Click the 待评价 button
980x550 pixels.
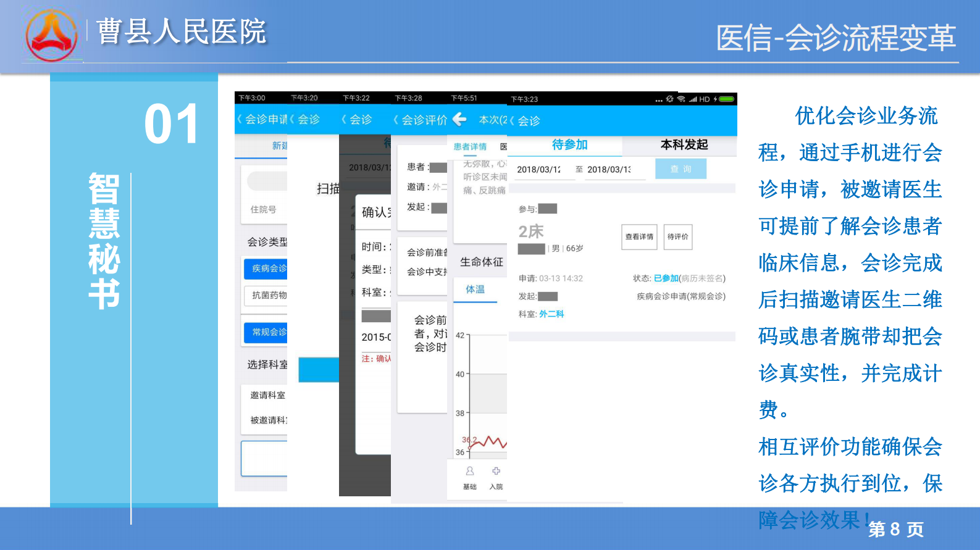(x=678, y=237)
